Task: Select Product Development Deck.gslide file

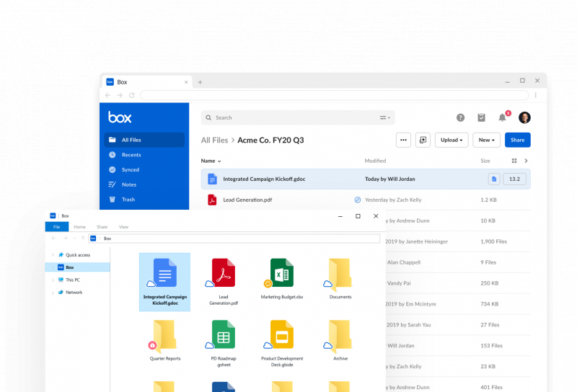Action: (x=282, y=344)
